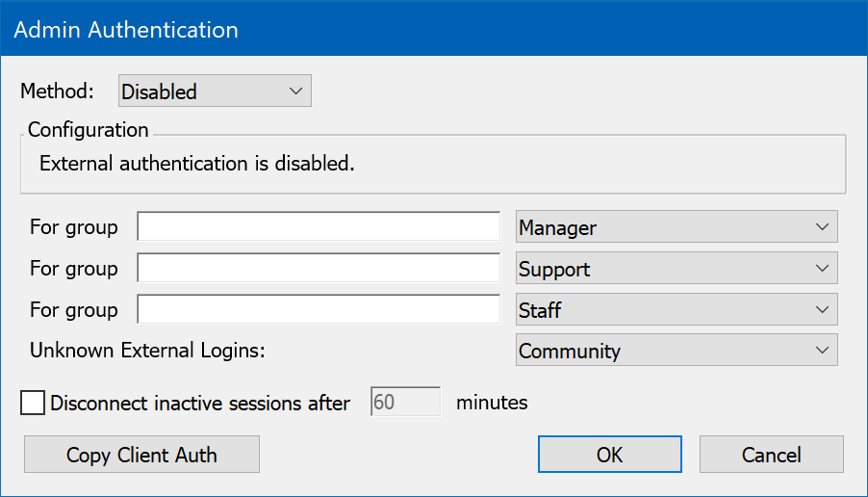Click the For group label beside Manager
The image size is (868, 497).
click(74, 228)
